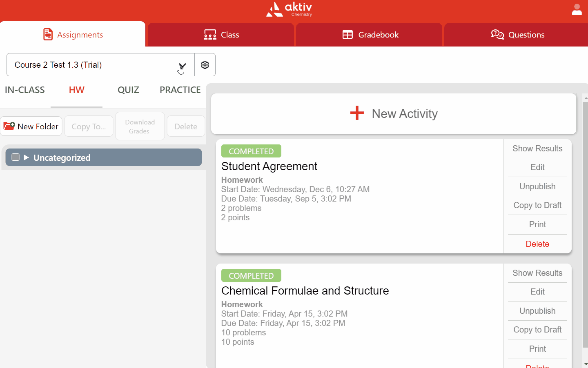Expand the Uncategorized folder
The image size is (588, 368).
(x=26, y=157)
